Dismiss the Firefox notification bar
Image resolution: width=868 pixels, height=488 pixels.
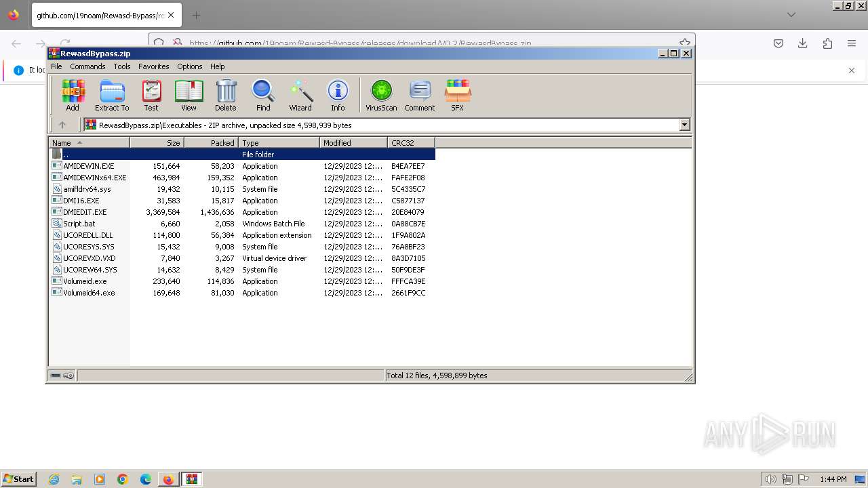click(852, 70)
